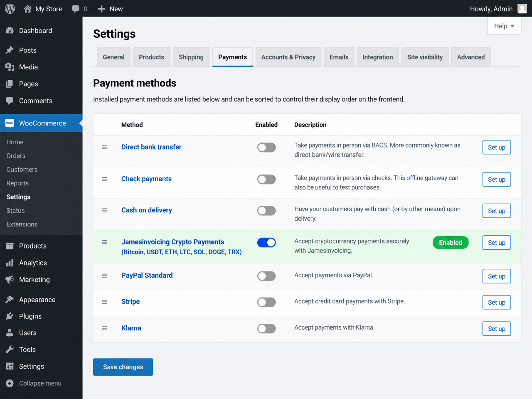The height and width of the screenshot is (399, 532).
Task: Click the Users person icon
Action: pyautogui.click(x=10, y=333)
